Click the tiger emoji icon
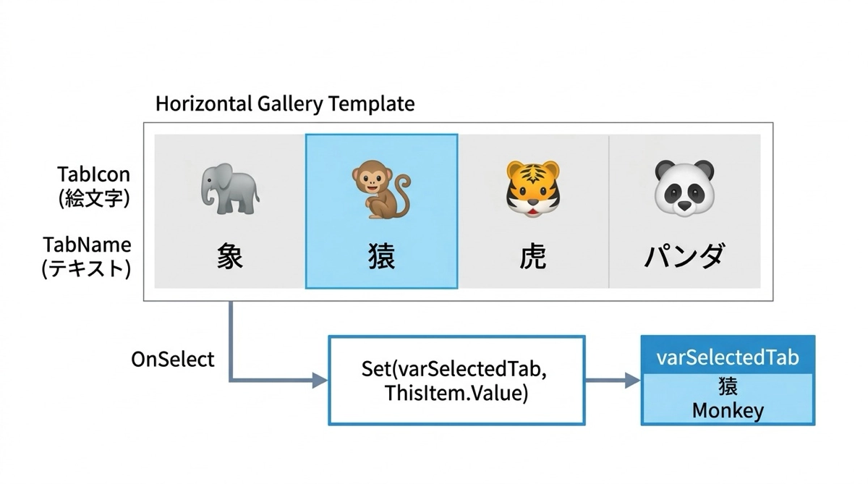868x484 pixels. click(x=532, y=188)
